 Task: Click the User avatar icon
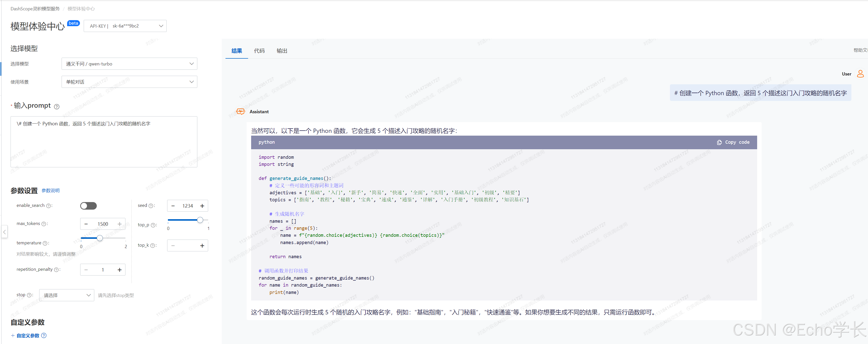[860, 74]
